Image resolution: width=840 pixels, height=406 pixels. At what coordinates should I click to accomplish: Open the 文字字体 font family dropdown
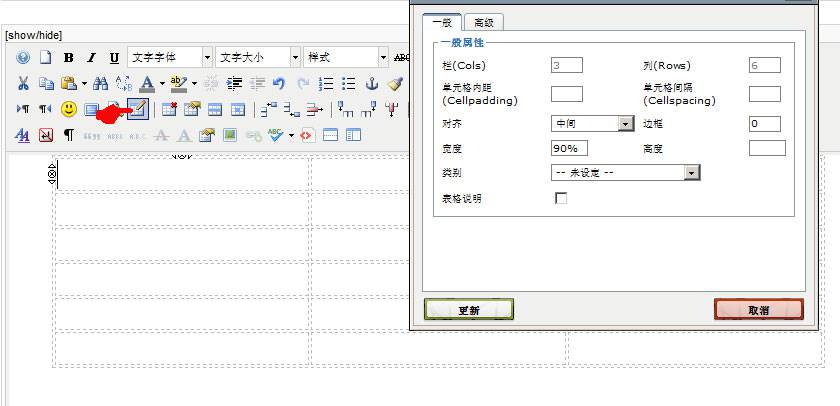point(170,57)
